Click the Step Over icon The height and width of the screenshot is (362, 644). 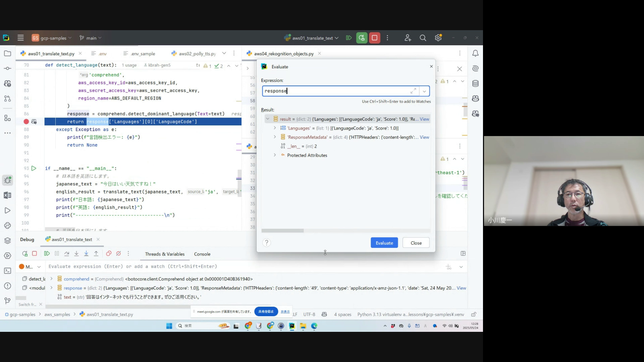[x=67, y=254]
